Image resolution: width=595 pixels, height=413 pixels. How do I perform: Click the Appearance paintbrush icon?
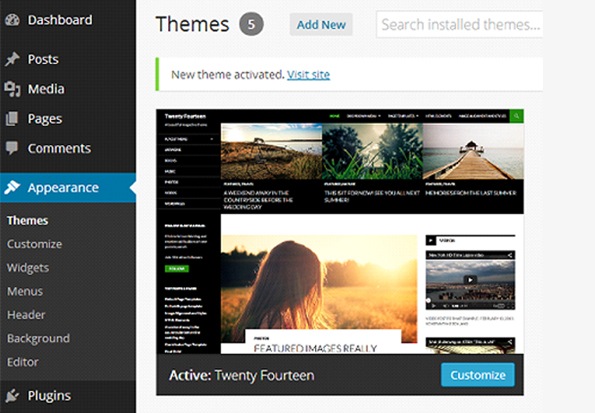point(12,187)
